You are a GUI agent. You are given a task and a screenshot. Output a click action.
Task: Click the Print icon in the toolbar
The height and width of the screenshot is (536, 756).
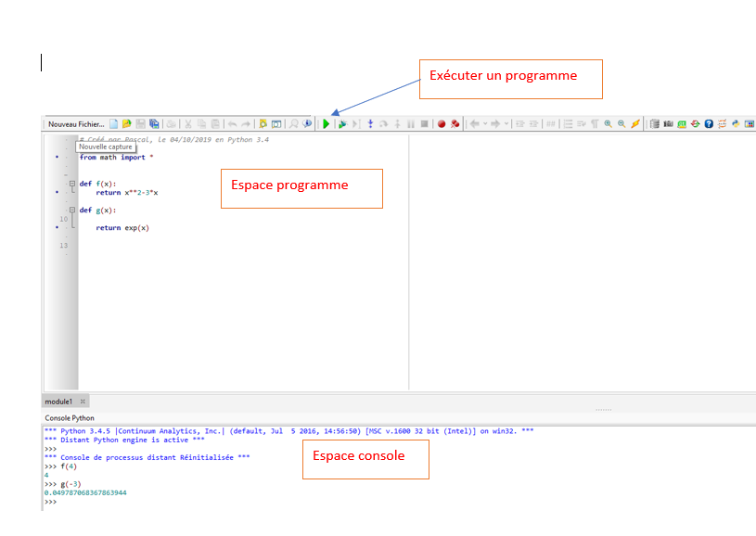[172, 124]
